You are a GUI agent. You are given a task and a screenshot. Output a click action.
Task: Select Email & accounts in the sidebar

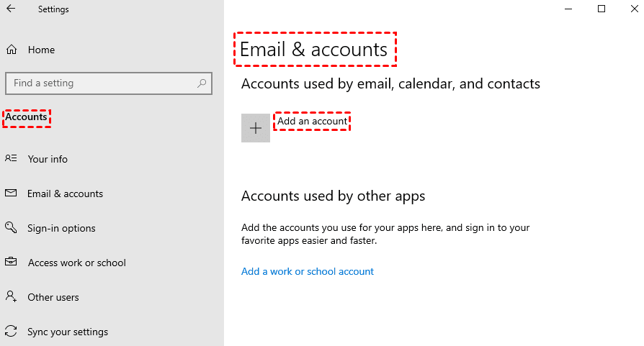(65, 194)
